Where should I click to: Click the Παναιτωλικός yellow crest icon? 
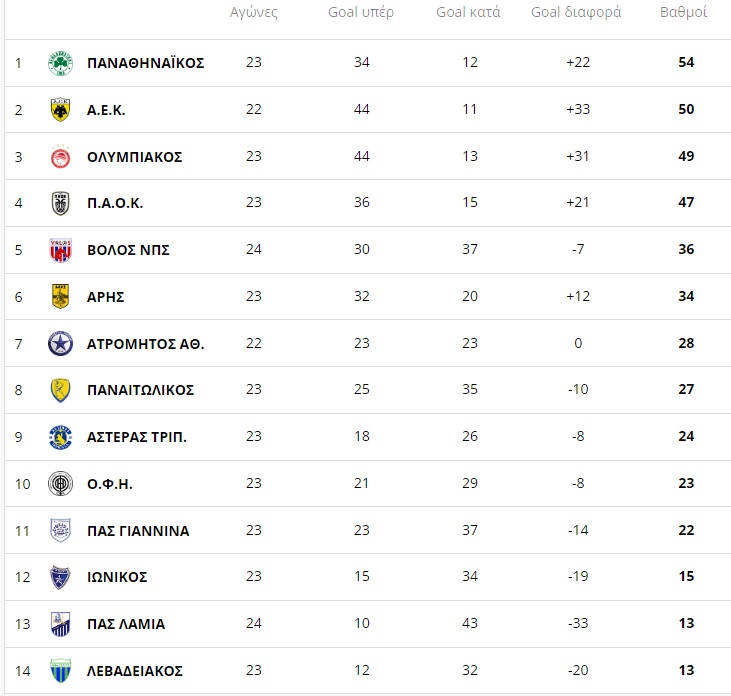(x=61, y=390)
